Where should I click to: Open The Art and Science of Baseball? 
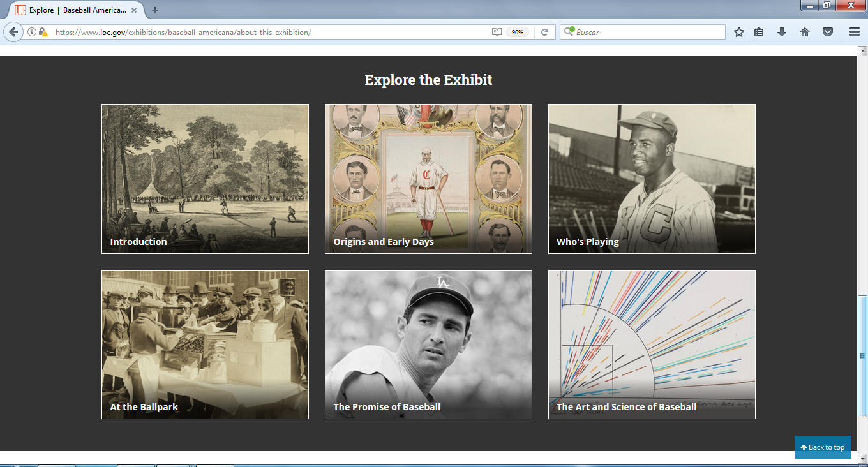652,345
